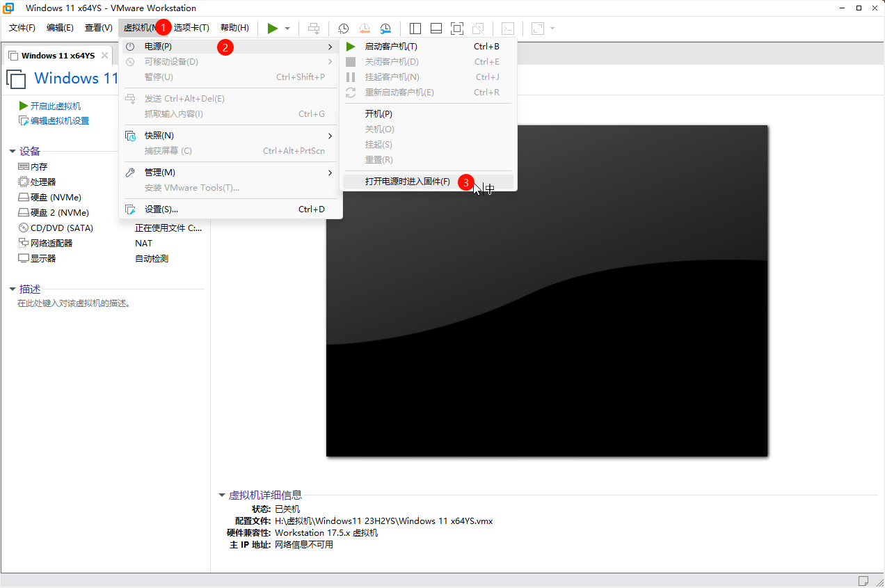
Task: Select the 电源(P) menu entry
Action: [x=230, y=47]
